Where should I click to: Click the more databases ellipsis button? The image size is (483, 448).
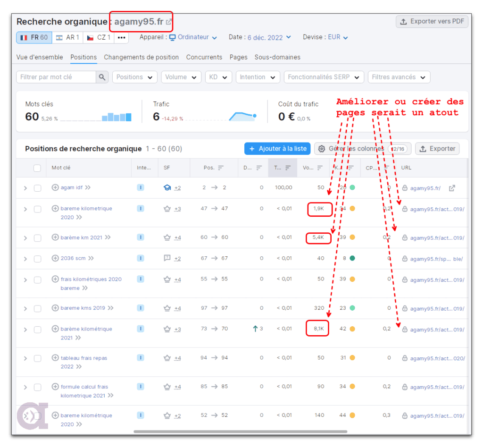coord(121,37)
